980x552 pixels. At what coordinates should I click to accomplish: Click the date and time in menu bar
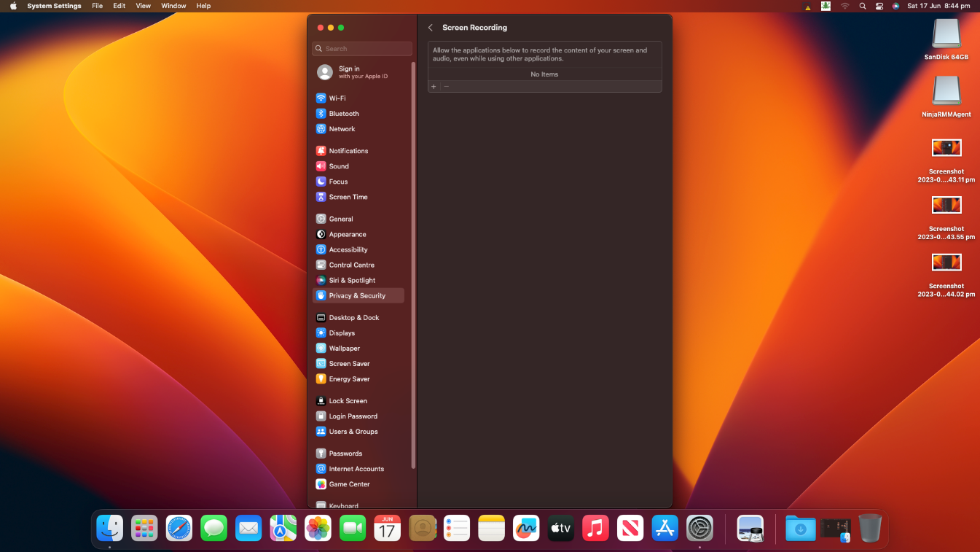tap(938, 6)
